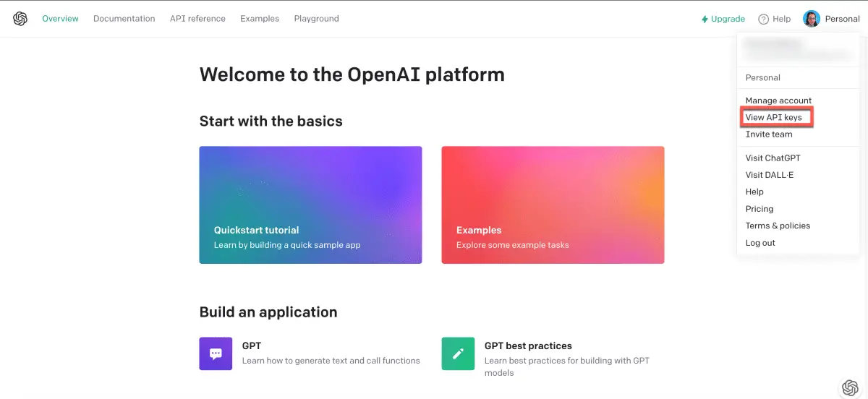Select Personal organization in dropdown

tap(763, 77)
